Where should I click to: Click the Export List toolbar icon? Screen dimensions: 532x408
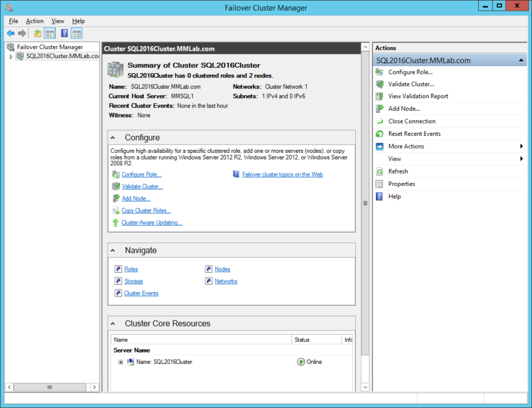[x=77, y=34]
